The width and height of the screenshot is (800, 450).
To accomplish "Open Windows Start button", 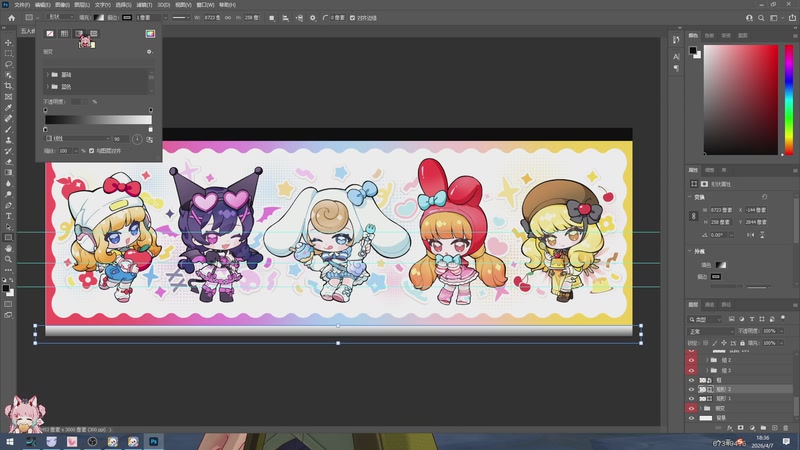I will click(9, 441).
